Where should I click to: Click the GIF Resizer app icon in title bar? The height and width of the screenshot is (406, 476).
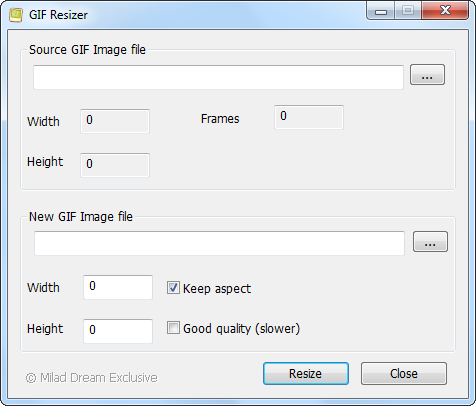tap(16, 15)
